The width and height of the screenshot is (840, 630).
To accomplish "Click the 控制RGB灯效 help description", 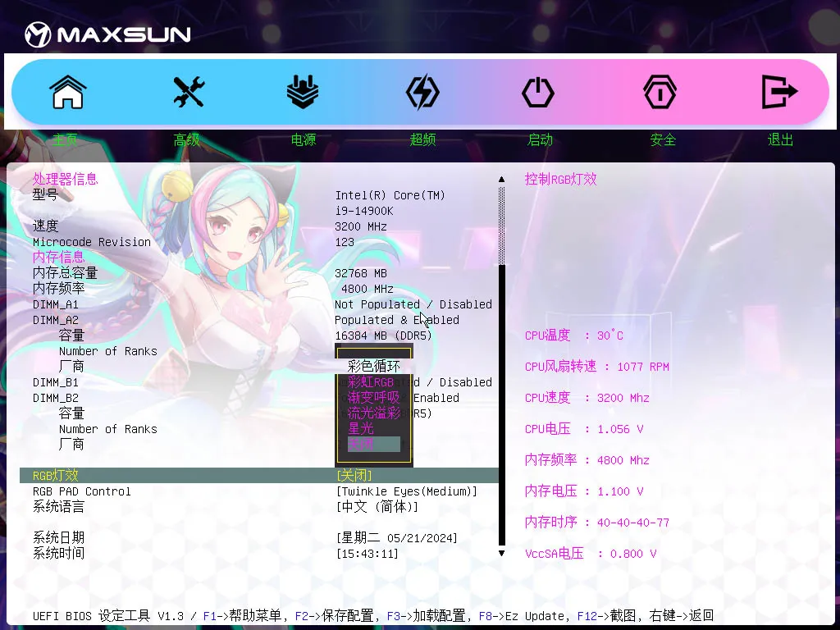I will (560, 179).
